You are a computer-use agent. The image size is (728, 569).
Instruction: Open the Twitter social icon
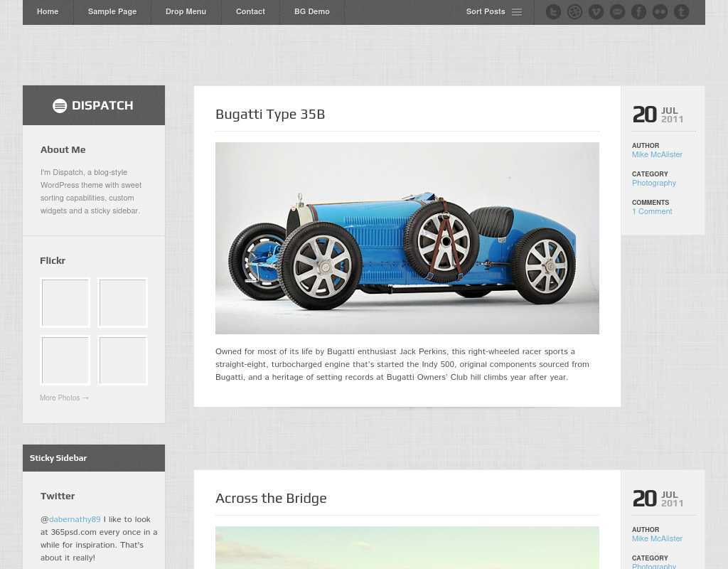(553, 12)
